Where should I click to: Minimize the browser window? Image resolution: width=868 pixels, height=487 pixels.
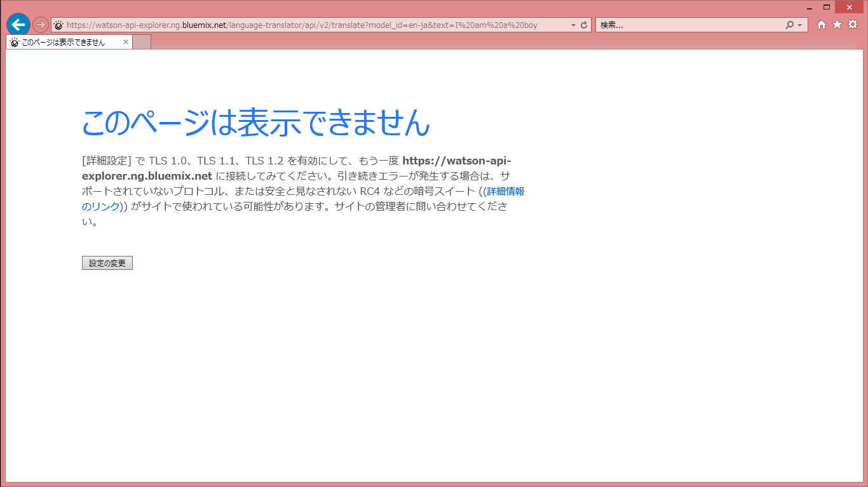(x=810, y=8)
